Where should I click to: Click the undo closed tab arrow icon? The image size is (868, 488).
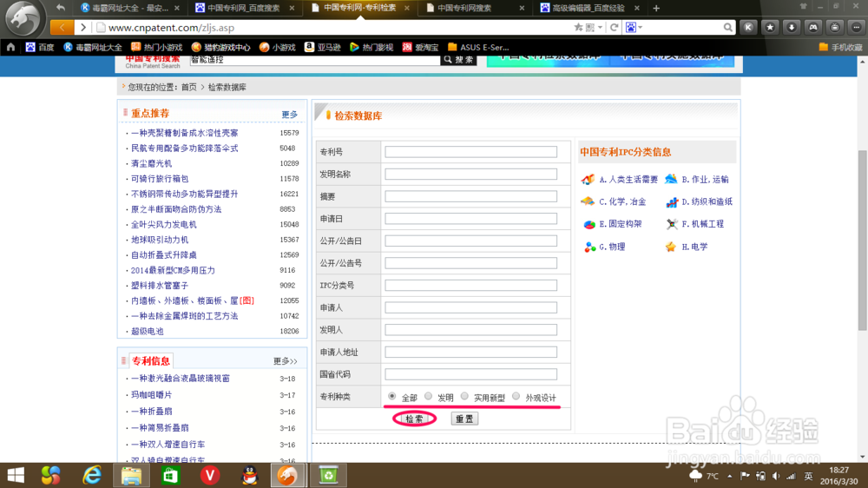[61, 8]
